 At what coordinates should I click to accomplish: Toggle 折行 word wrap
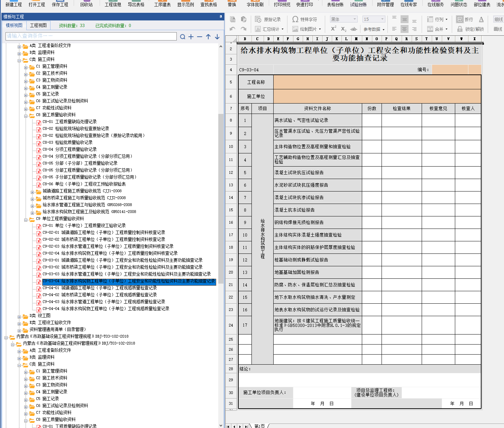click(x=464, y=19)
